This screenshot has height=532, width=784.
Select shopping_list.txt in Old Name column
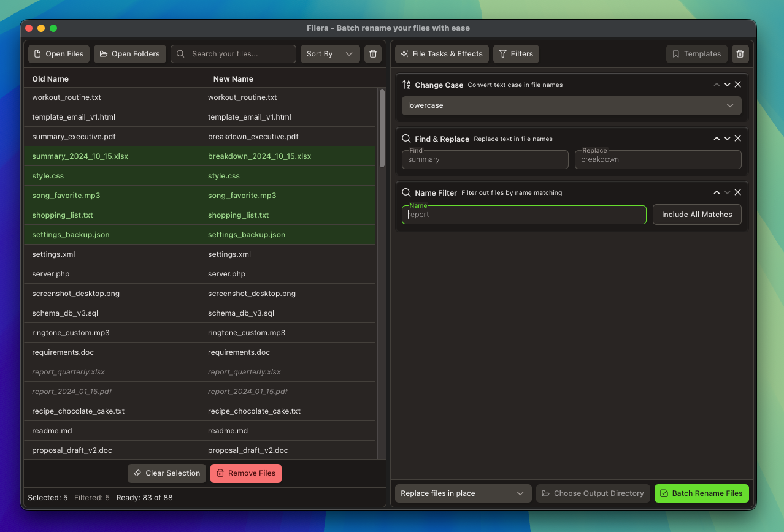63,215
